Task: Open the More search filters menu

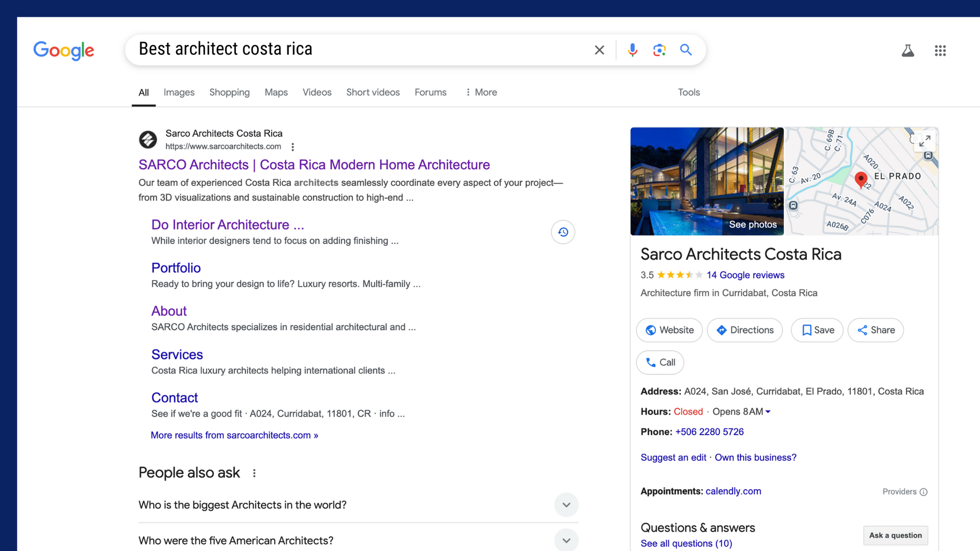Action: pos(481,92)
